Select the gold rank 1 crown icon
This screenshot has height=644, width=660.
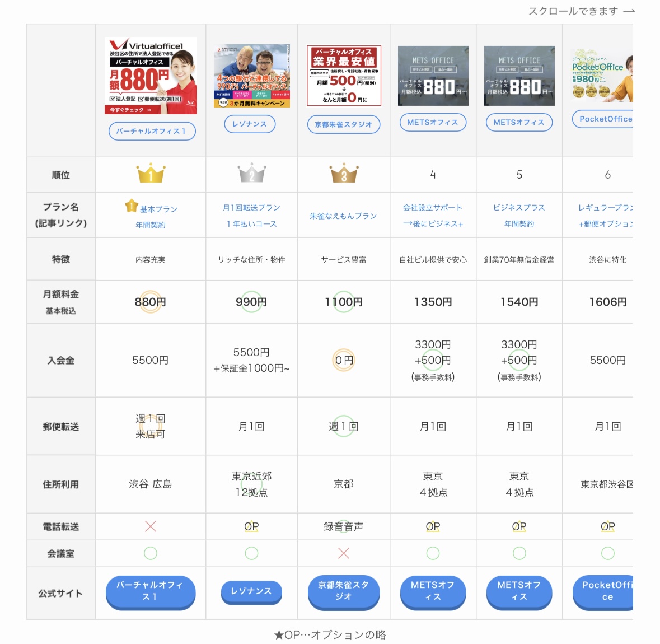(x=151, y=173)
